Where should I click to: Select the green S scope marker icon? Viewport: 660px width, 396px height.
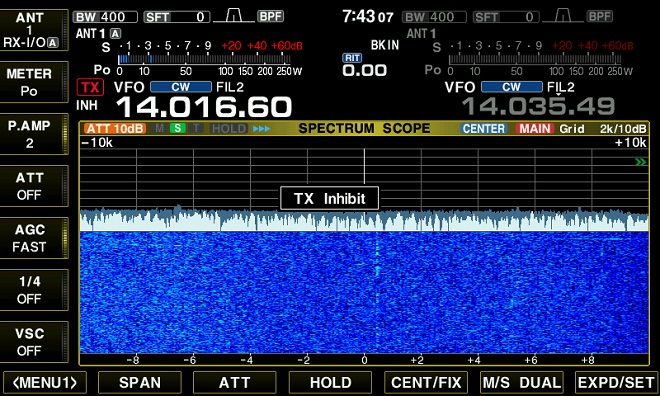(x=178, y=128)
